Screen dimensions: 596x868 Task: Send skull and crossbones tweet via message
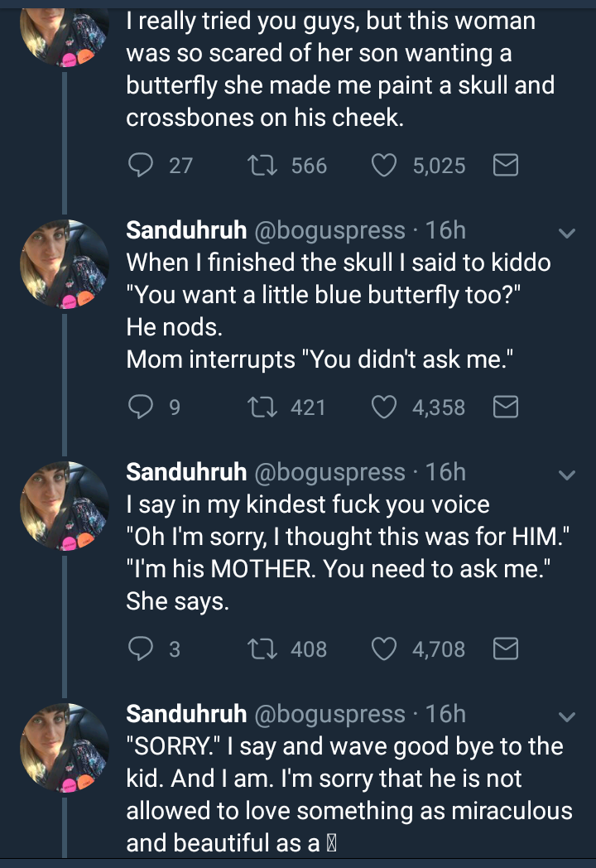coord(505,166)
